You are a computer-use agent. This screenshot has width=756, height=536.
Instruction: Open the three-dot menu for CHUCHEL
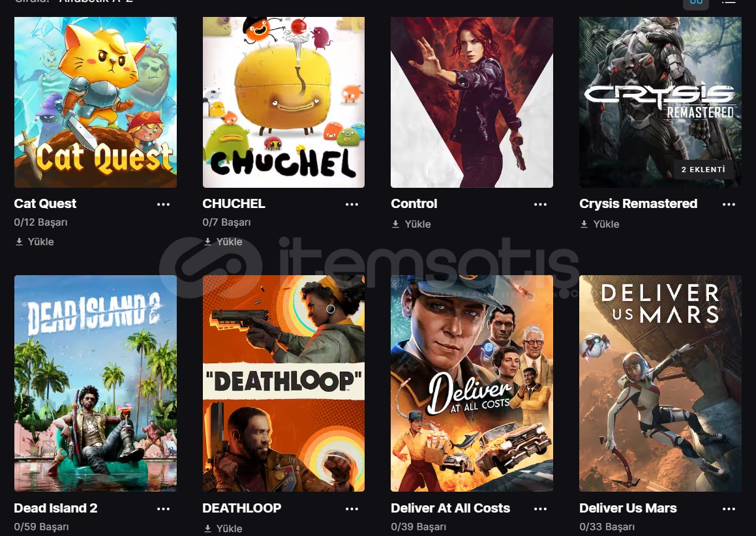[x=352, y=204]
